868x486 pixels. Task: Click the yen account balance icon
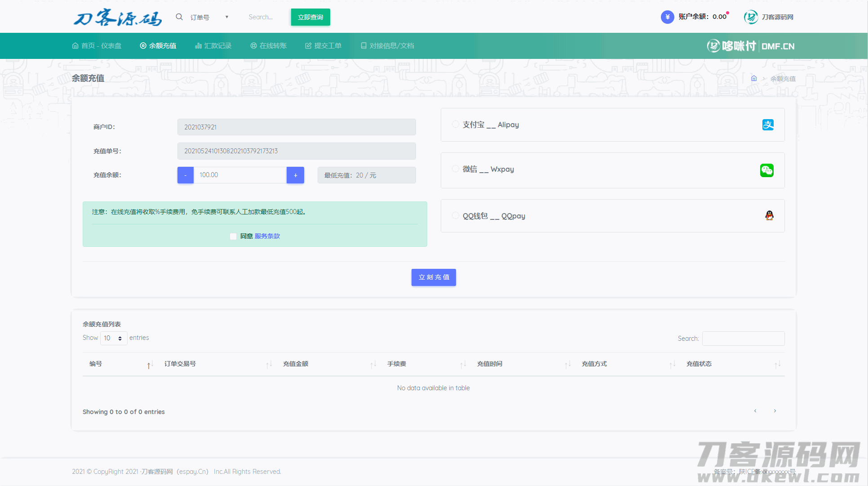point(667,17)
